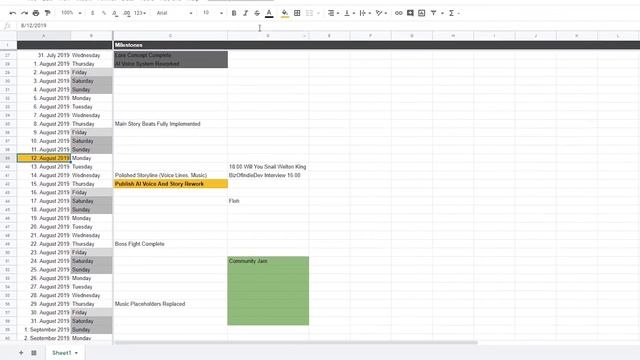Select the Polished Storyline cell
The height and width of the screenshot is (360, 640).
click(170, 175)
